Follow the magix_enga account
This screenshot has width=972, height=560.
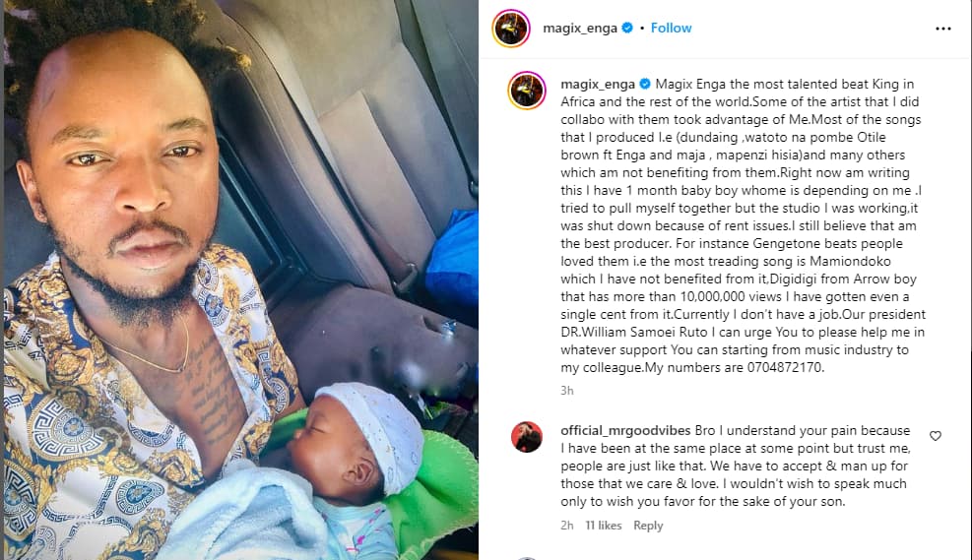671,28
